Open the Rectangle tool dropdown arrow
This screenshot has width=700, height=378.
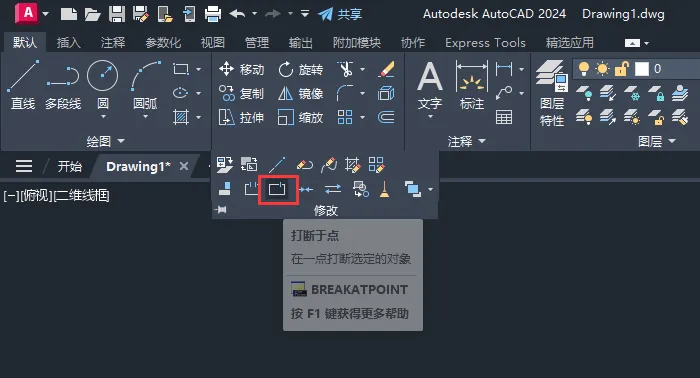coord(199,69)
